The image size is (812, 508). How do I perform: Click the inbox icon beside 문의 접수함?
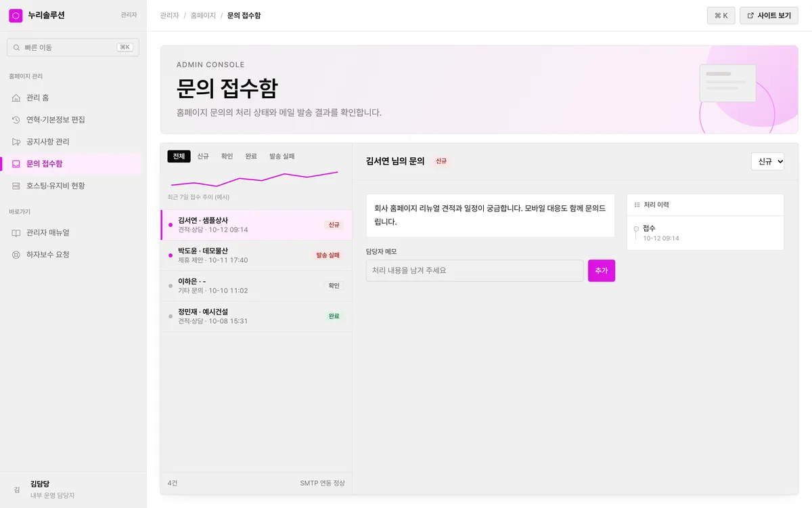[16, 164]
